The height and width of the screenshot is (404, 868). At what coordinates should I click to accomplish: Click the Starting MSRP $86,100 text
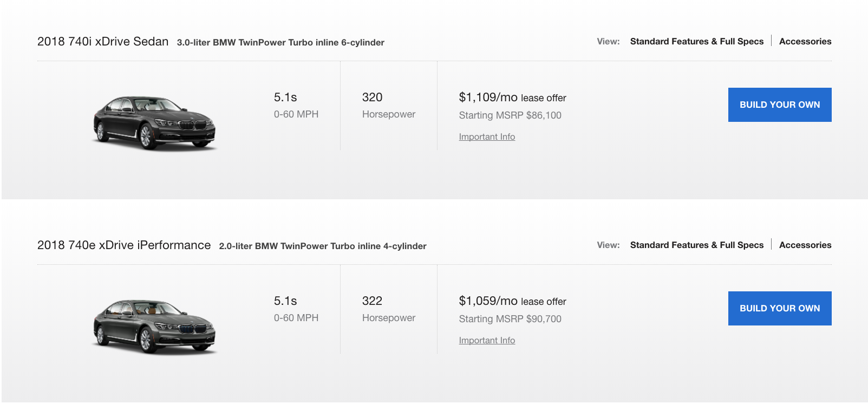510,115
